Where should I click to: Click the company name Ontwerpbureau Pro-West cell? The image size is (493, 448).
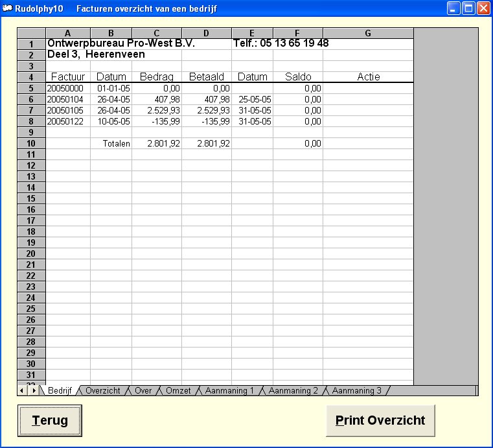121,44
